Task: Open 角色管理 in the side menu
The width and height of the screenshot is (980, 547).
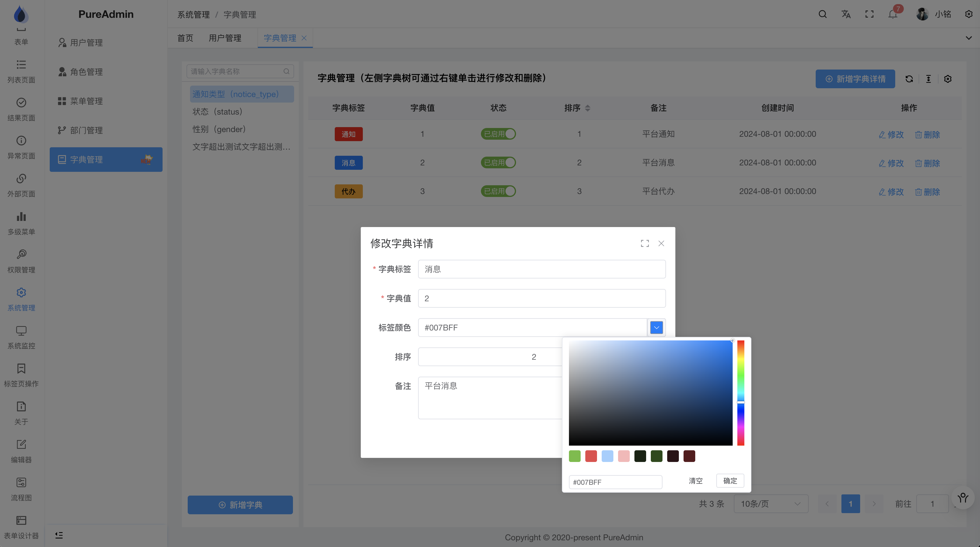Action: pyautogui.click(x=86, y=72)
